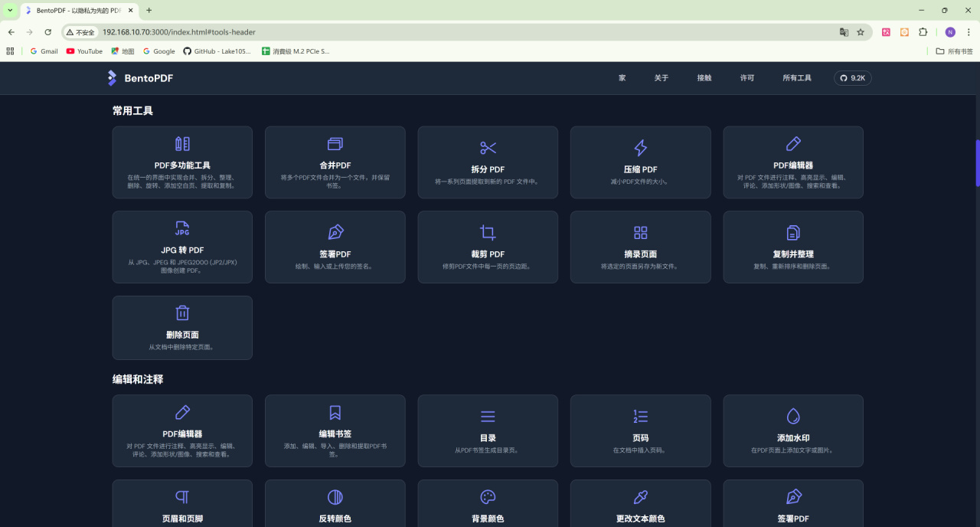
Task: Click the BentoPDF logo in the header
Action: click(140, 78)
